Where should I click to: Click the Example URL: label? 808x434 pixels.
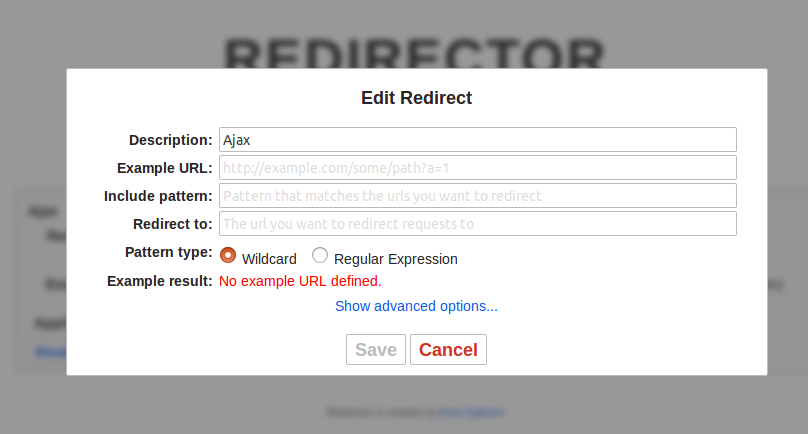coord(164,168)
